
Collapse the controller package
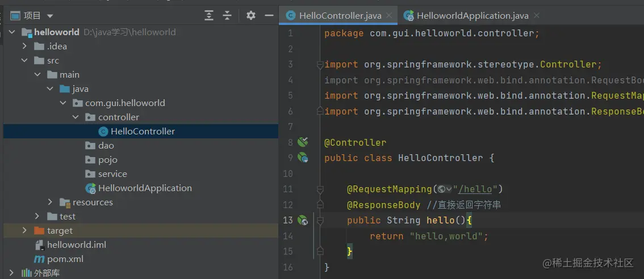pyautogui.click(x=76, y=117)
